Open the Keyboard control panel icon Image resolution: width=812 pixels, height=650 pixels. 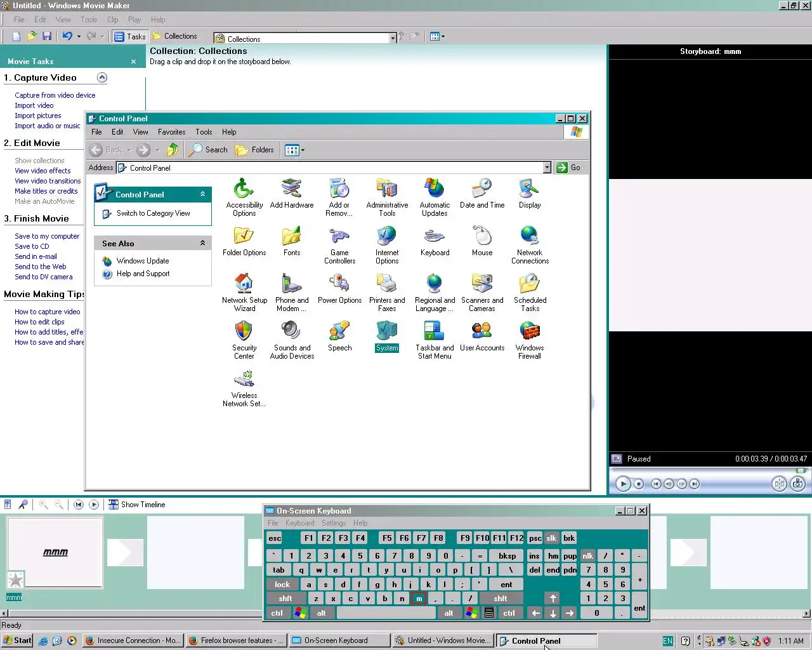[x=435, y=241]
